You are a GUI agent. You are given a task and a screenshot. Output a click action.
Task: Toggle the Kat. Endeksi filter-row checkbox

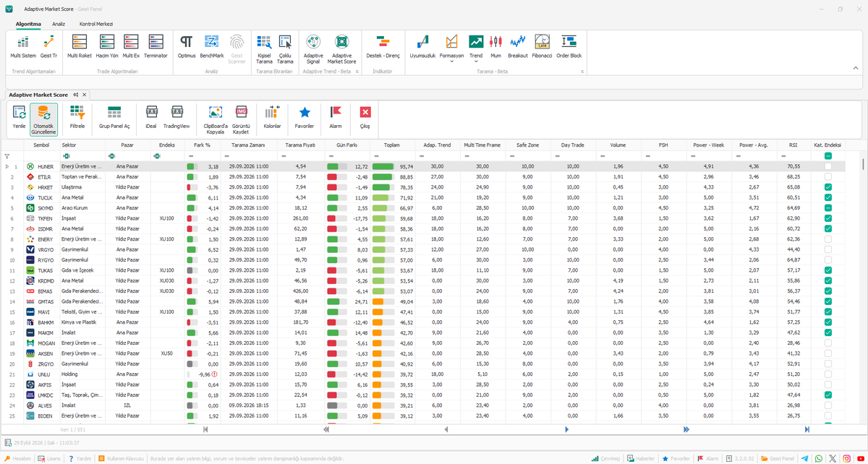pyautogui.click(x=827, y=155)
